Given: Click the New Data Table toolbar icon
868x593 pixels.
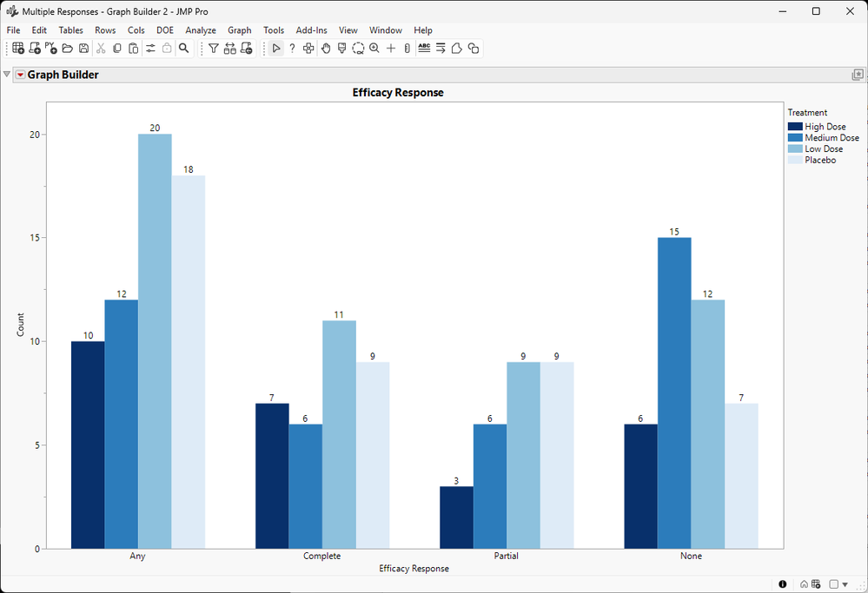Looking at the screenshot, I should (x=18, y=49).
